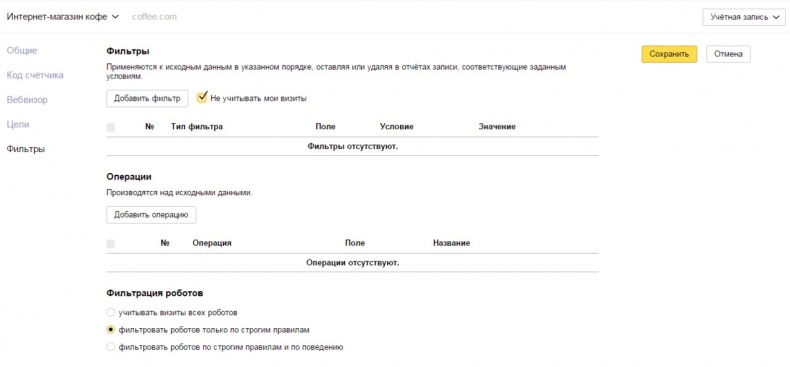Image resolution: width=790 pixels, height=367 pixels.
Task: Open the Общие settings tab
Action: 22,50
